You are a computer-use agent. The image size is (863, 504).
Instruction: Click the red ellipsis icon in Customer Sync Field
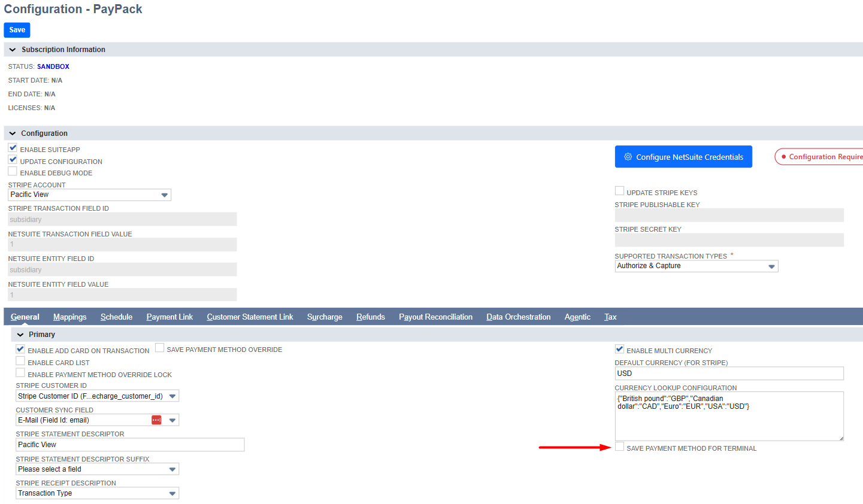[156, 420]
